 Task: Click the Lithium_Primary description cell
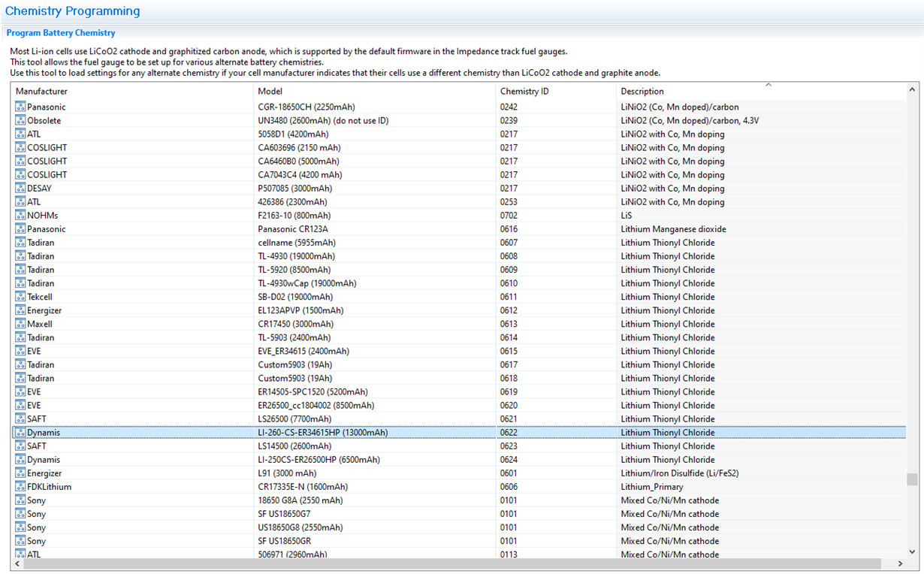652,487
